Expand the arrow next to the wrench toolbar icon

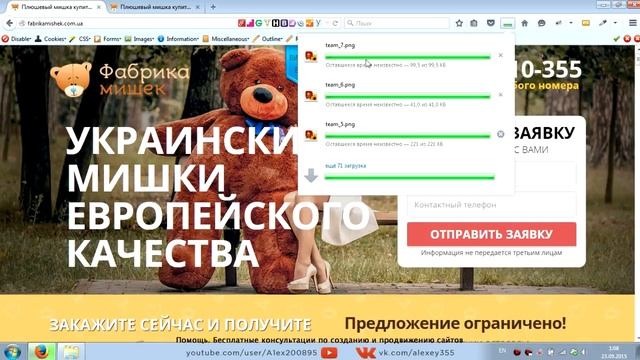[571, 23]
